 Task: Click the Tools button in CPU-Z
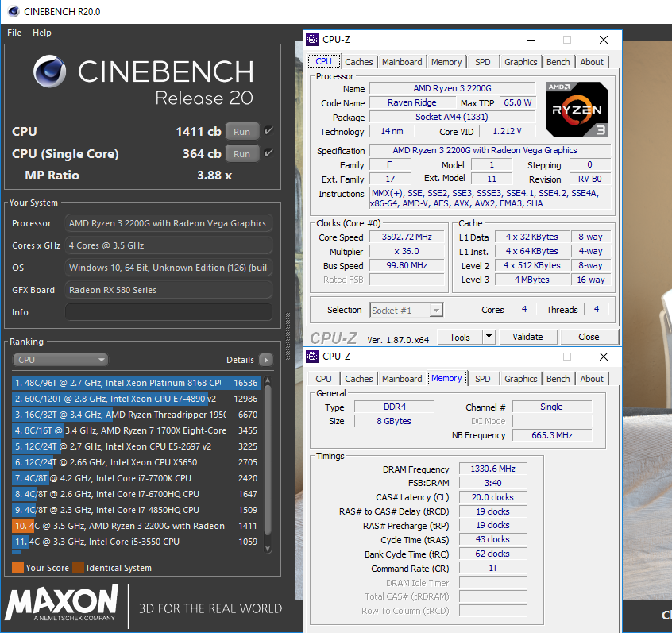[460, 338]
